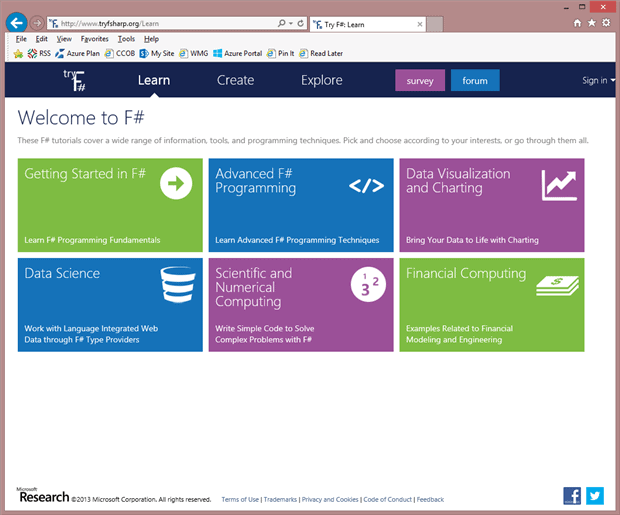Click the exponent numbers icon on Scientific tile
The width and height of the screenshot is (620, 515).
pos(368,284)
